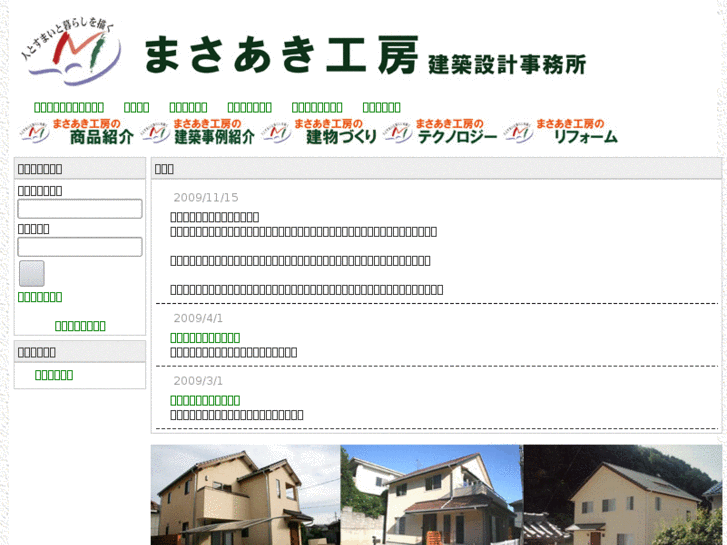This screenshot has width=727, height=545.
Task: Open the 商品紹介 banner
Action: pos(77,131)
